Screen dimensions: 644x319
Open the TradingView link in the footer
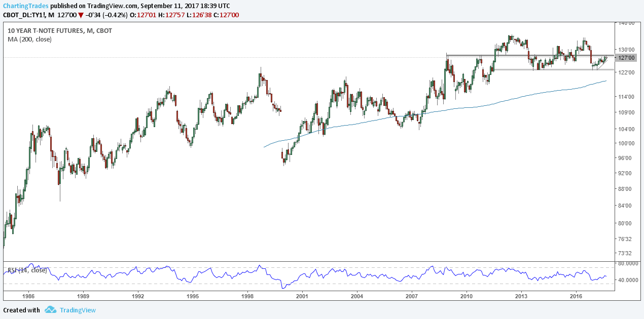click(x=78, y=310)
